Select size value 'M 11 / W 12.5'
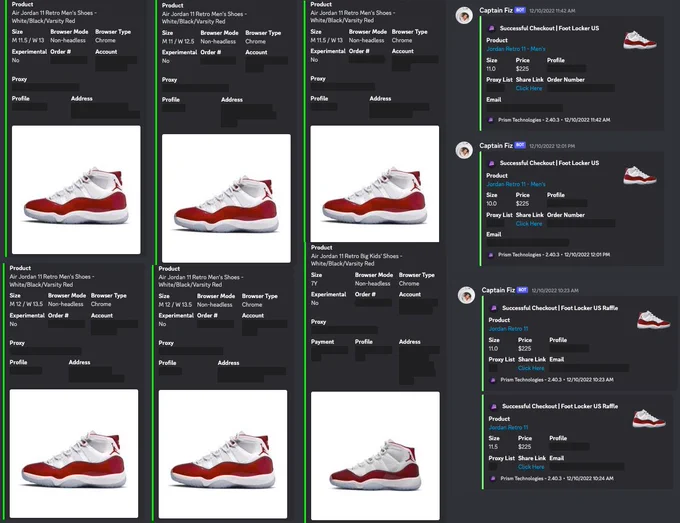Viewport: 680px width, 523px height. (x=178, y=42)
